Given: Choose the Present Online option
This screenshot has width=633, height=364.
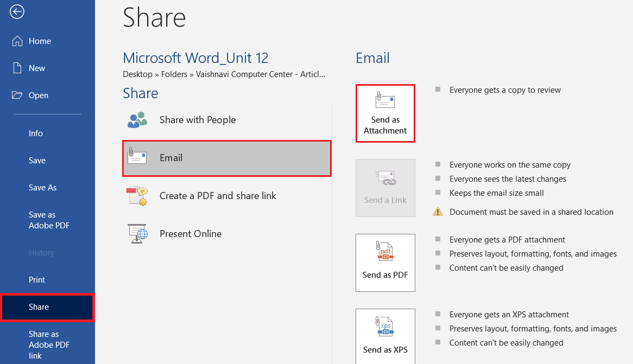Looking at the screenshot, I should click(x=227, y=234).
